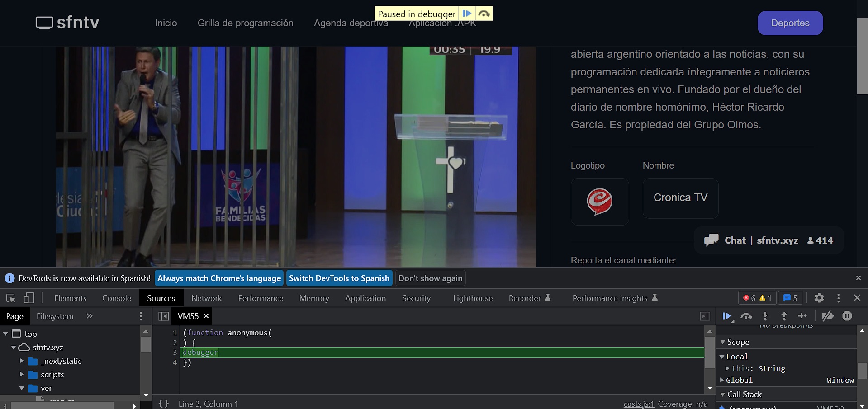Open DevTools settings gear
868x409 pixels.
[x=819, y=298]
